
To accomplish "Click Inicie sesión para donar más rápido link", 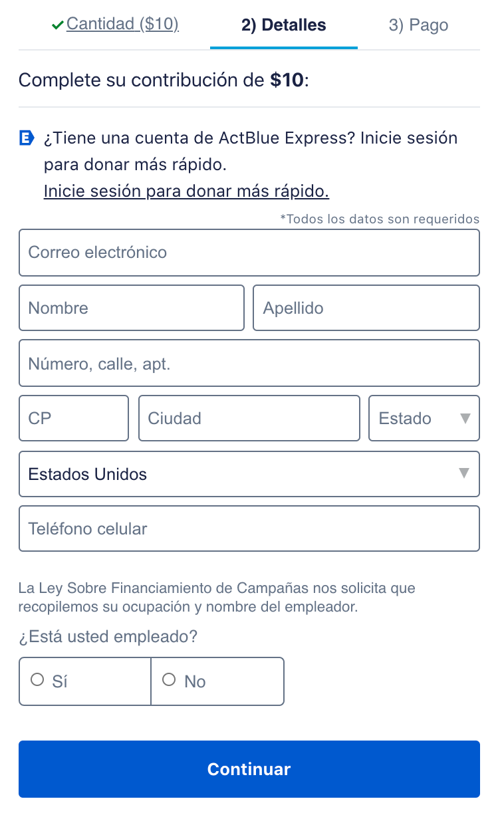I will (x=186, y=191).
